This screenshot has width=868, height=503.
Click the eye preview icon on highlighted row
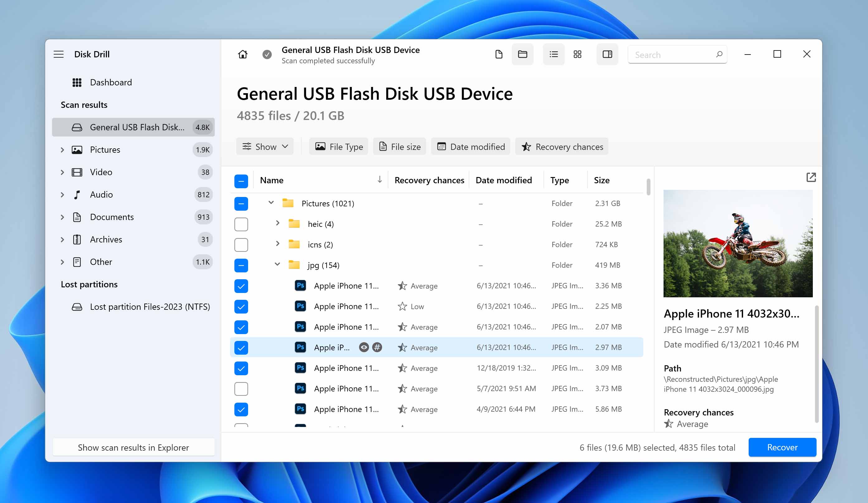pos(364,347)
